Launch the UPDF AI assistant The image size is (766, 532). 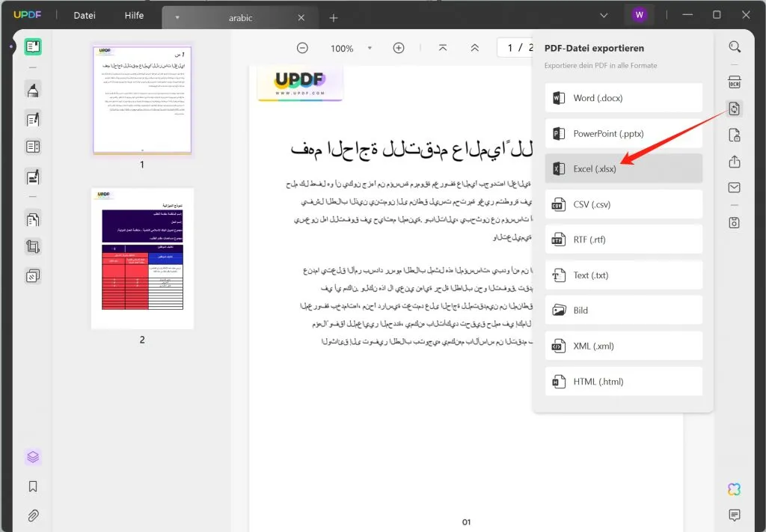coord(734,489)
